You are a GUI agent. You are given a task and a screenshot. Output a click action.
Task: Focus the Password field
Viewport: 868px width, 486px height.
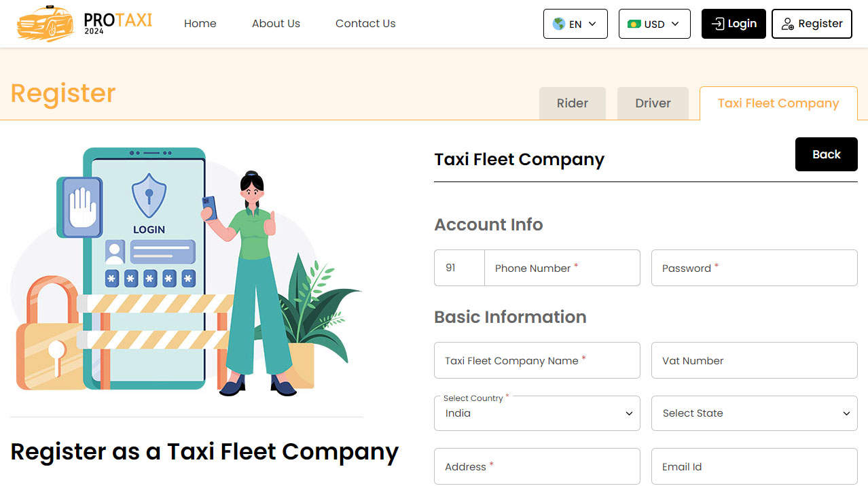coord(755,268)
